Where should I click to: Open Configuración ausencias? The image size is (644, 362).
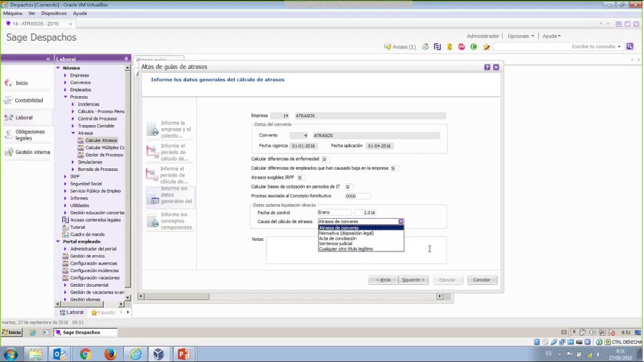93,263
